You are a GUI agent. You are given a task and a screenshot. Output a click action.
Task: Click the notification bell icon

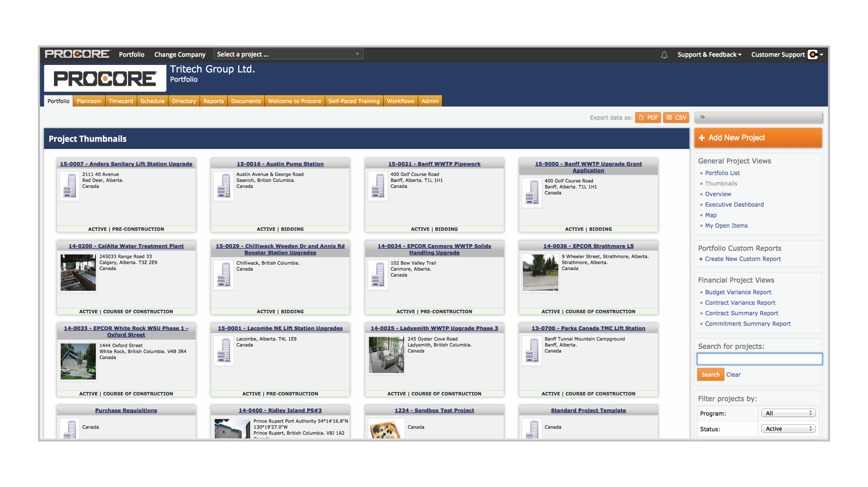[664, 55]
